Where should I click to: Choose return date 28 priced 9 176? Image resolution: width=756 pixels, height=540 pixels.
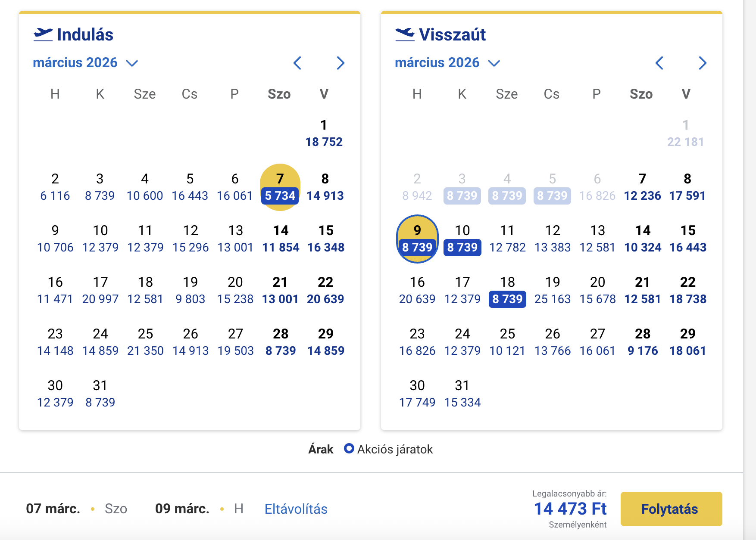[x=643, y=342]
